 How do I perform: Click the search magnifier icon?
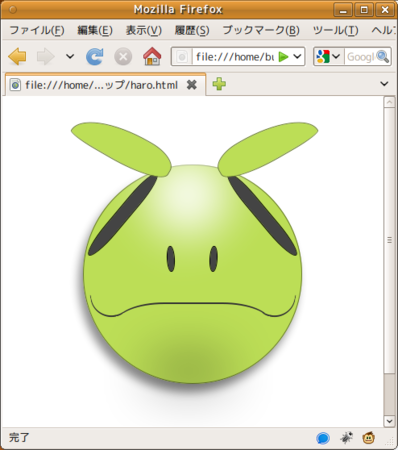383,57
